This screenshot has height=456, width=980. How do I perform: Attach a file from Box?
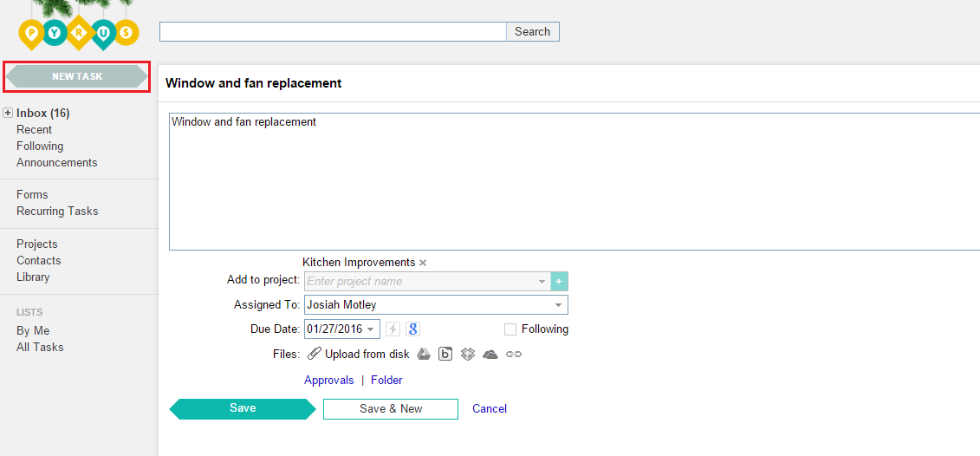(445, 354)
